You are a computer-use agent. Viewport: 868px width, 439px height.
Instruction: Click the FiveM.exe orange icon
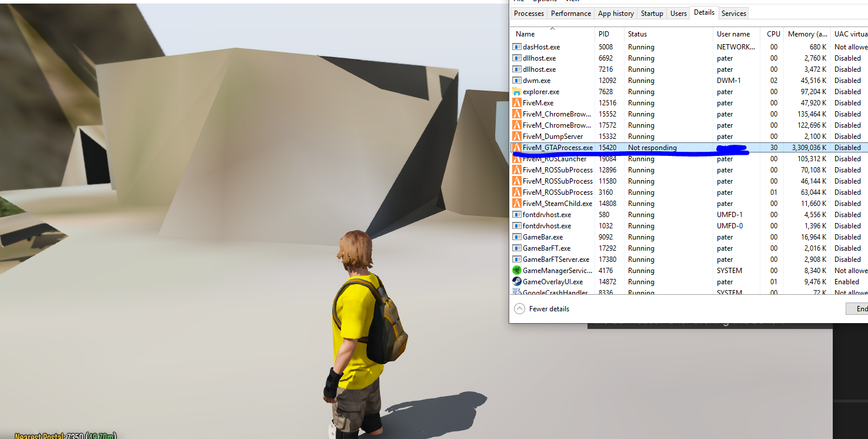pos(517,102)
